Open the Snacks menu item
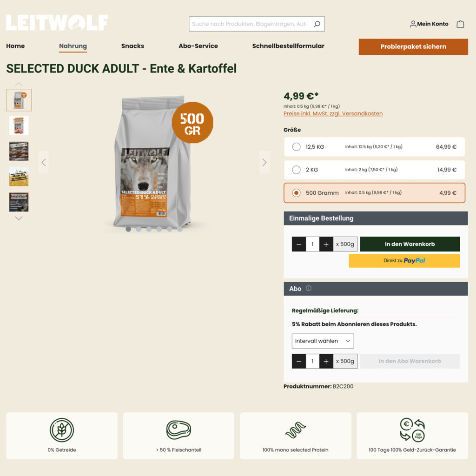 click(x=132, y=46)
